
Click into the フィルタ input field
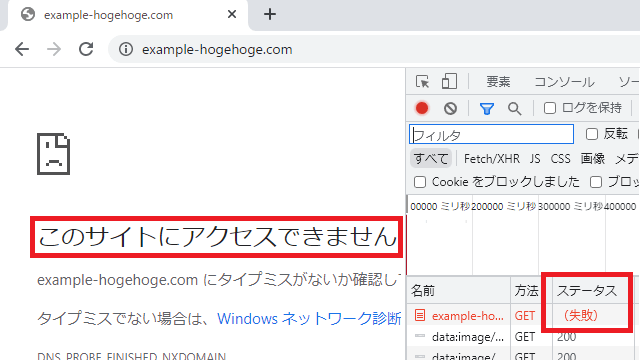(491, 134)
